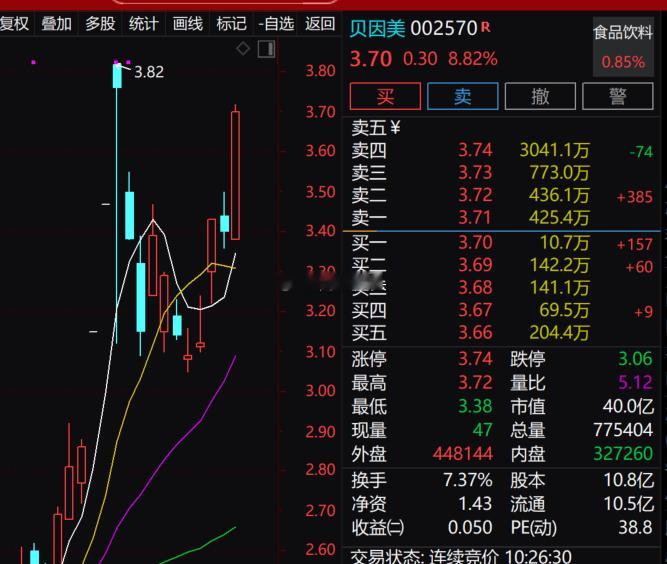
Task: Click 卖四 volume 3041.1万
Action: 555,150
